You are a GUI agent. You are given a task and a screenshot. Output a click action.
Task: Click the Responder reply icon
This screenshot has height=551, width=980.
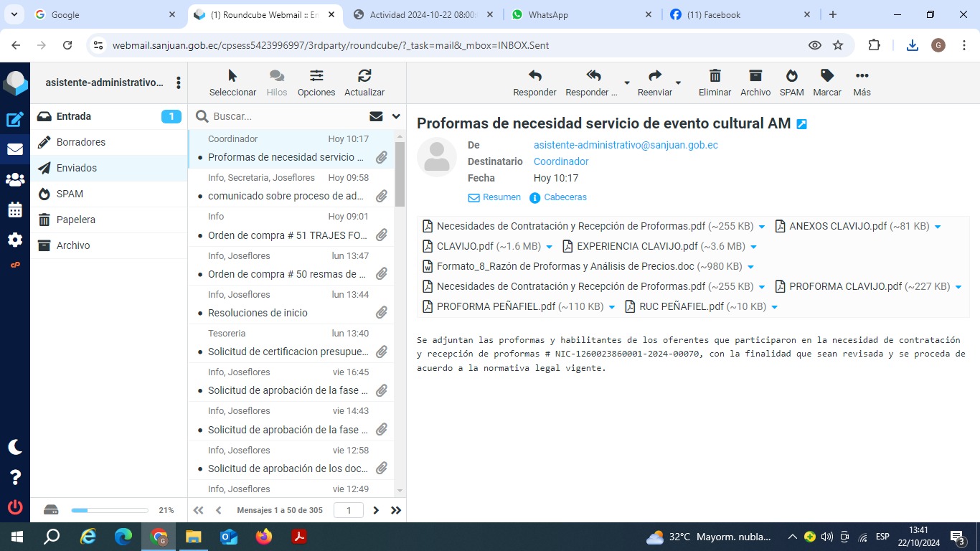534,83
